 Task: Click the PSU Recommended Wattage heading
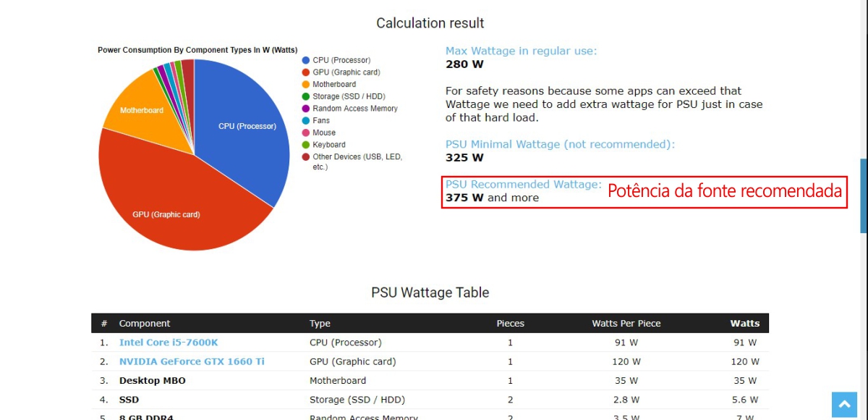(x=523, y=185)
